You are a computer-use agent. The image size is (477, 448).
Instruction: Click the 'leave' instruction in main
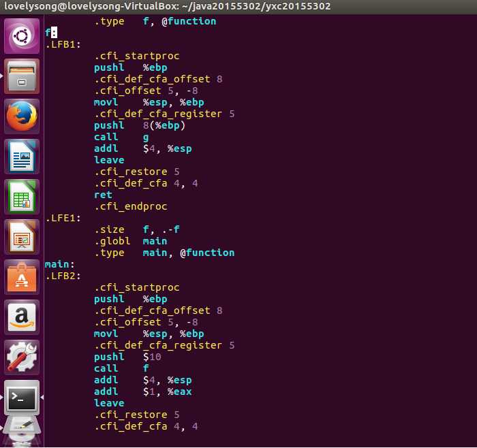(x=109, y=403)
